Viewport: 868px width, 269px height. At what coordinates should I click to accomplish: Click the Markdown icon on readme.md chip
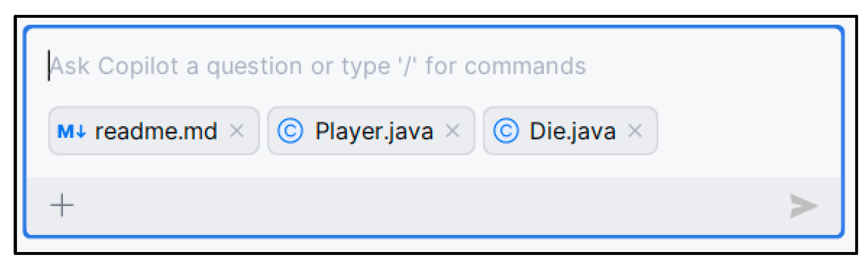point(72,132)
